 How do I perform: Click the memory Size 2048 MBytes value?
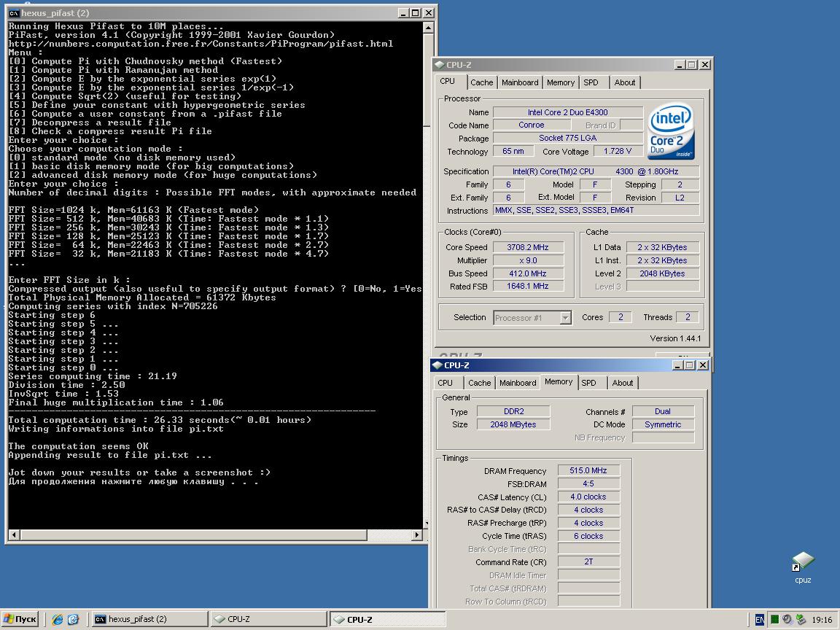pyautogui.click(x=513, y=425)
